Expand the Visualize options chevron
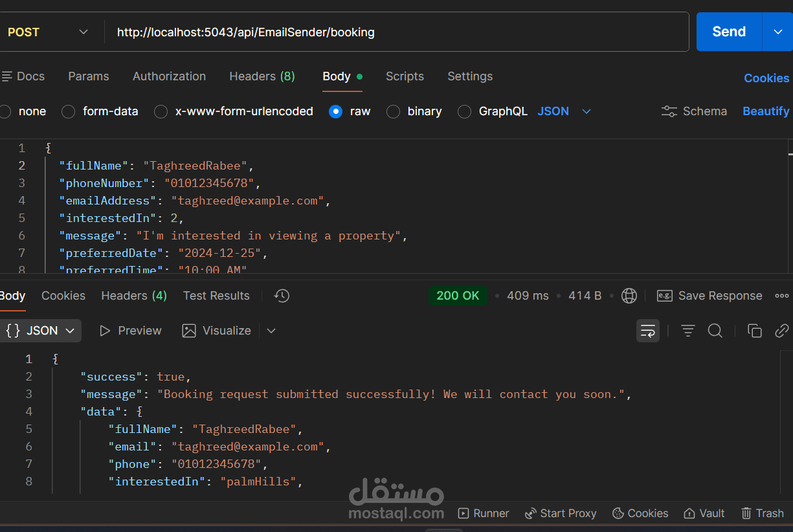Viewport: 793px width, 532px height. (271, 331)
